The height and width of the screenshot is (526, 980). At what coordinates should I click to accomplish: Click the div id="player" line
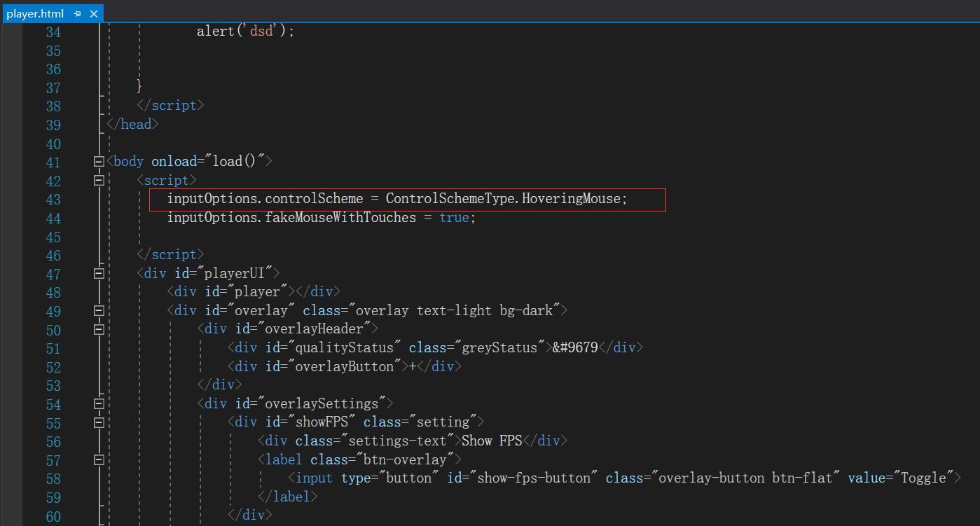(x=254, y=291)
